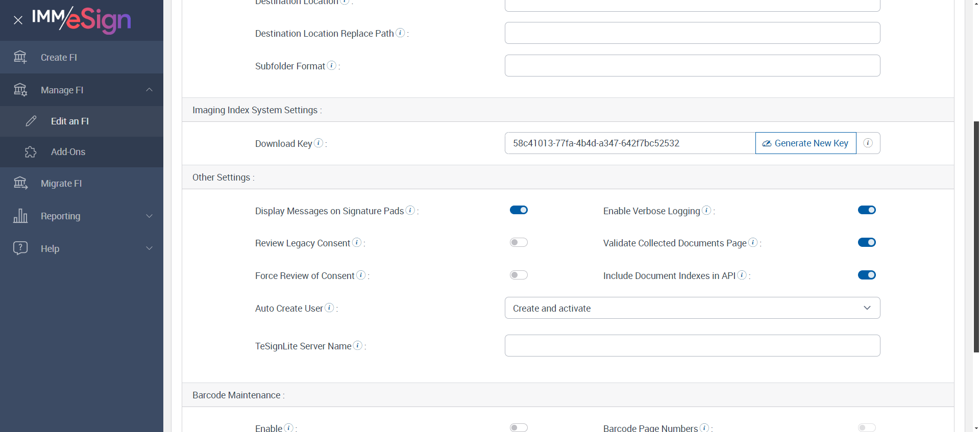Click the Create FI bank icon
980x432 pixels.
(20, 57)
